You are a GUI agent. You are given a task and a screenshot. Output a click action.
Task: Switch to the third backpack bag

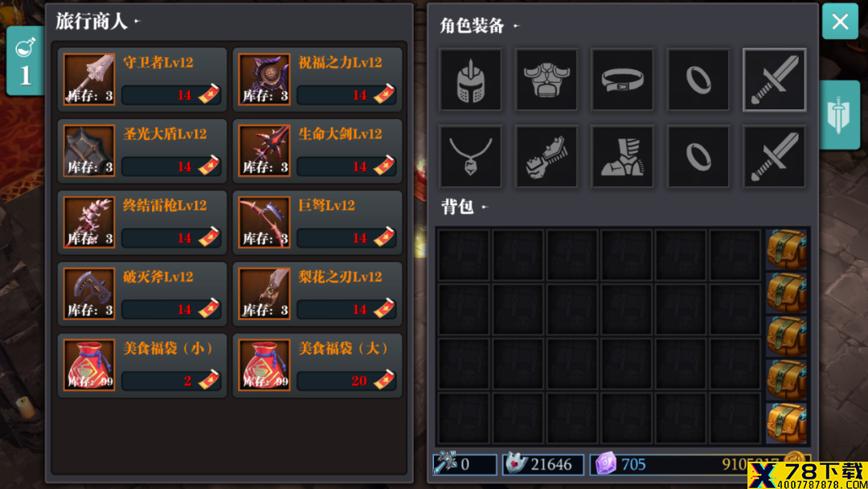[787, 336]
